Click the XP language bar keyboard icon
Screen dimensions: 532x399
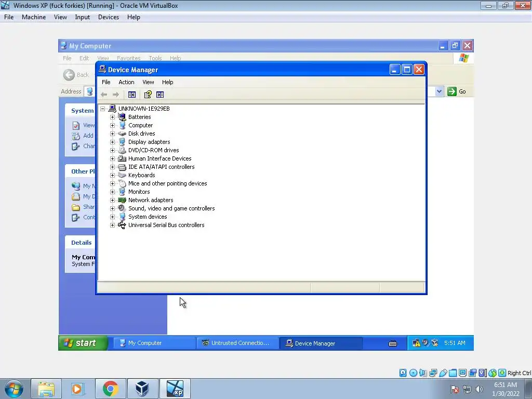[393, 343]
